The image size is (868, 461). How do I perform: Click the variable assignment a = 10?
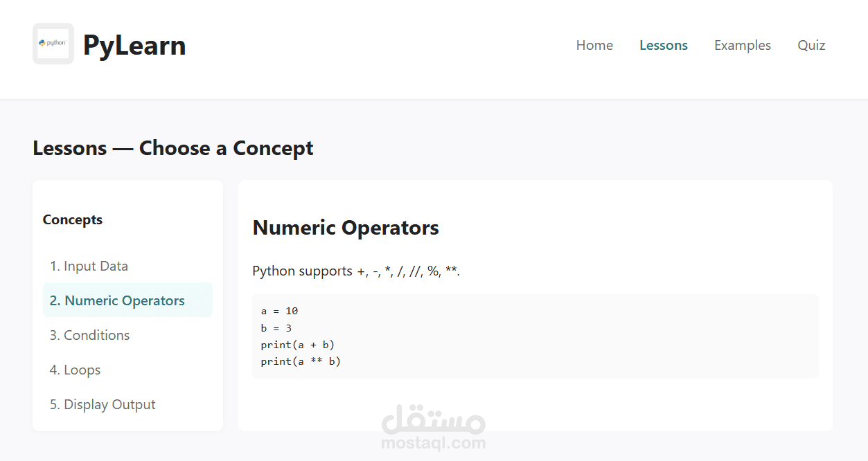[x=279, y=311]
